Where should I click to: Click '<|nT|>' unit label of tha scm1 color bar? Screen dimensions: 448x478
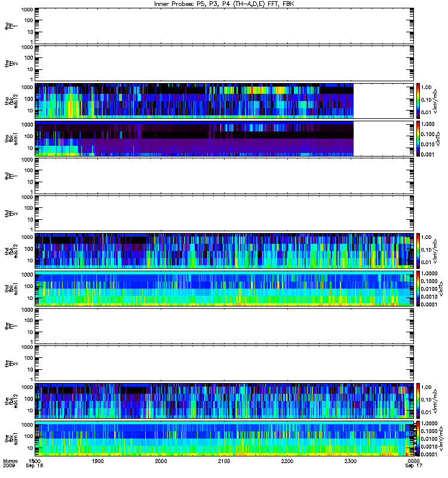(x=438, y=139)
